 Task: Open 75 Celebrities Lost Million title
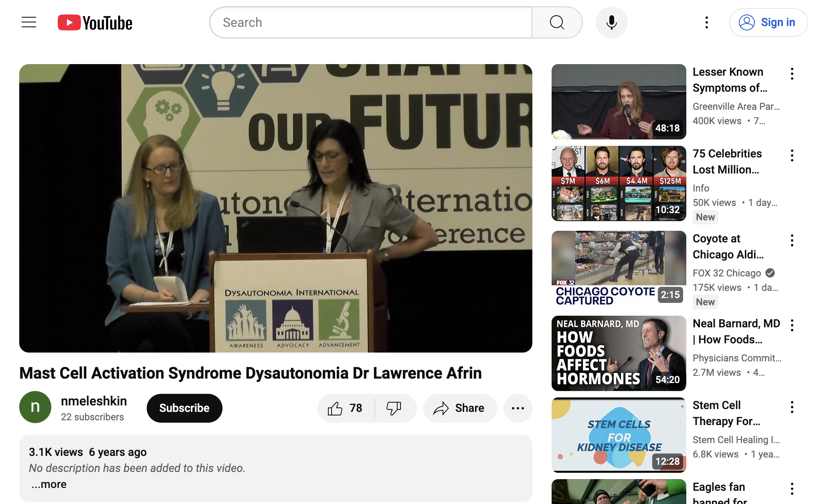[x=727, y=162]
